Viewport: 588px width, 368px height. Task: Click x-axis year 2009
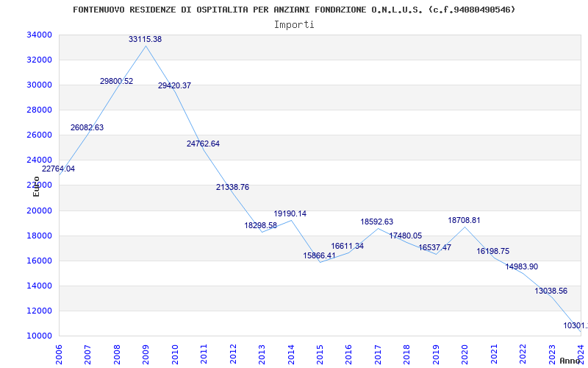146,354
